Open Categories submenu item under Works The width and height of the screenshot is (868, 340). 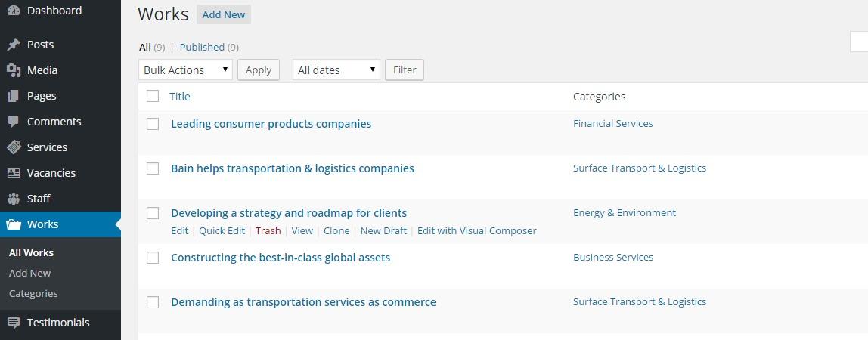(x=33, y=293)
